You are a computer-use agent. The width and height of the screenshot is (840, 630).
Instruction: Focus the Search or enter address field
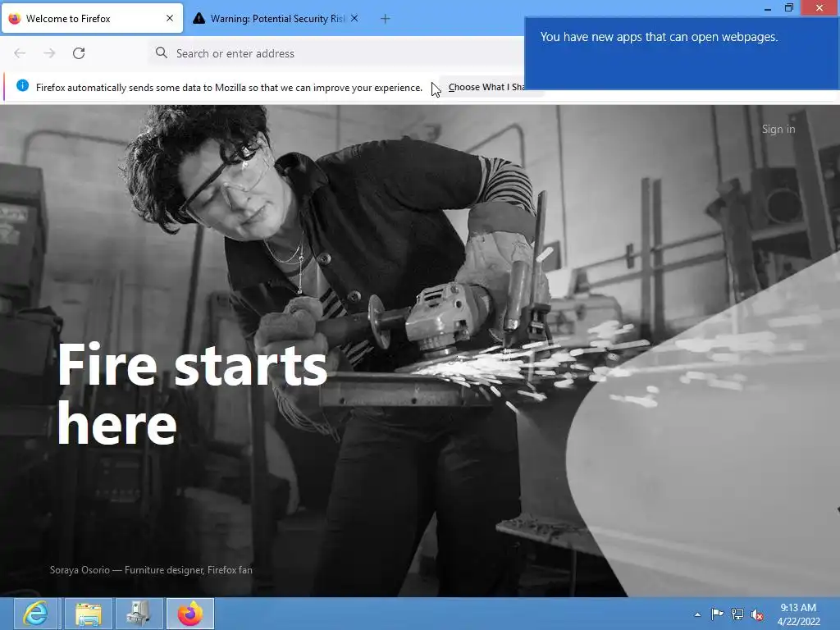pyautogui.click(x=337, y=53)
